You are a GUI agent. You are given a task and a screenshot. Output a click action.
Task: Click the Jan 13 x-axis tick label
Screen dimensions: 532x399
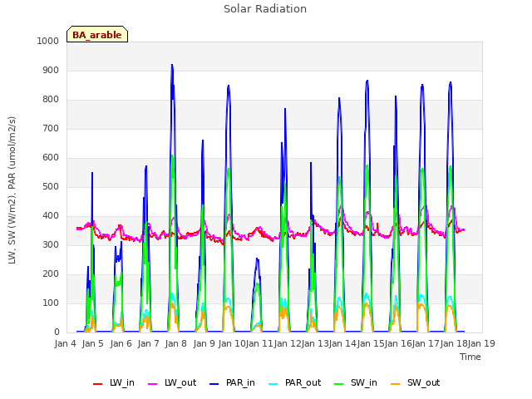click(315, 343)
